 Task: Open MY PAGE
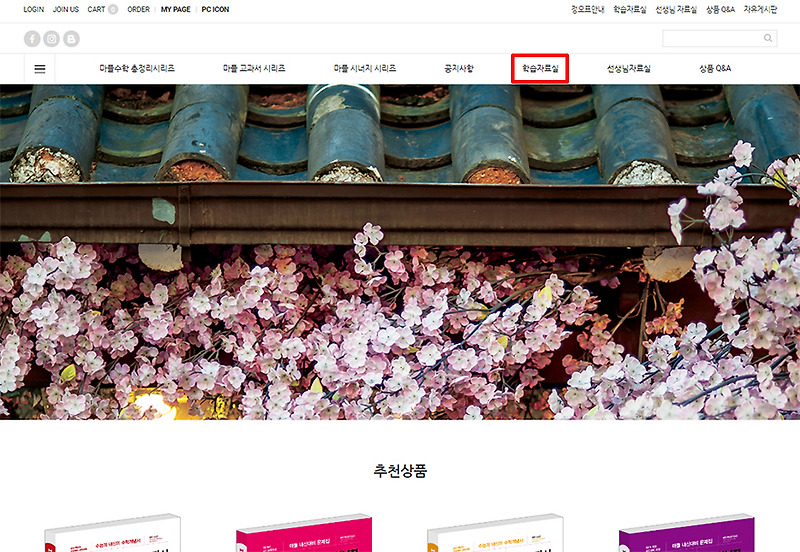(x=176, y=9)
